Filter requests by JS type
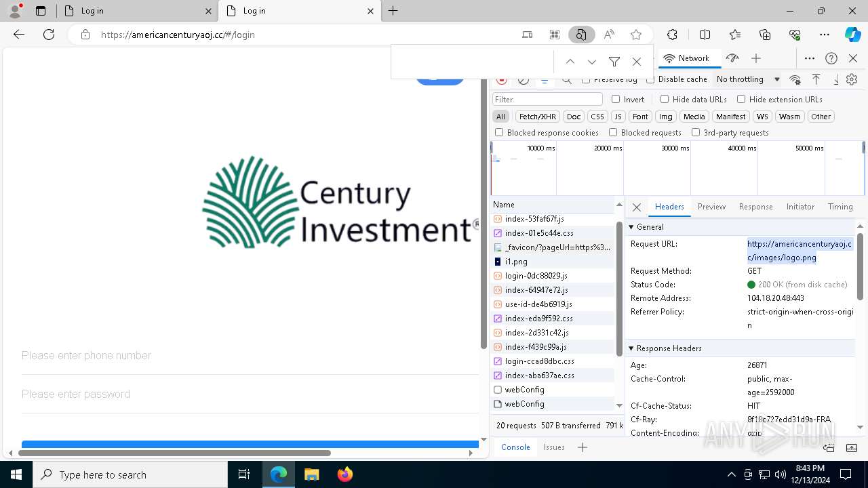This screenshot has width=868, height=488. pyautogui.click(x=618, y=117)
